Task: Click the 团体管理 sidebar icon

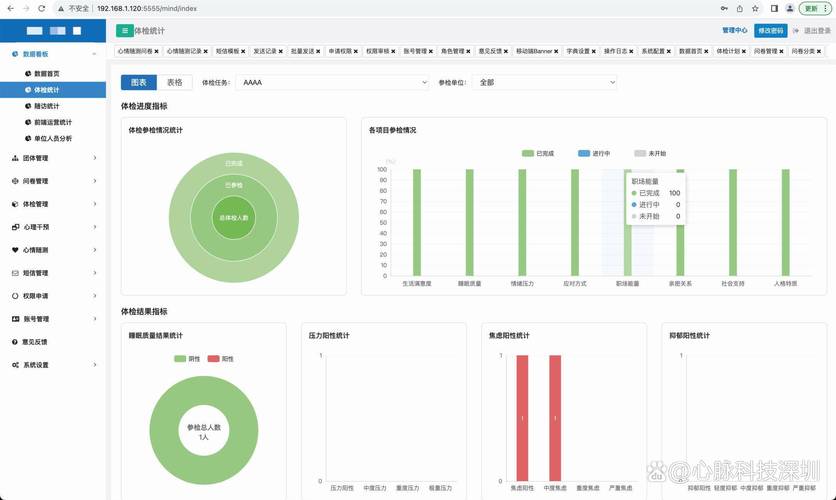Action: pos(15,157)
